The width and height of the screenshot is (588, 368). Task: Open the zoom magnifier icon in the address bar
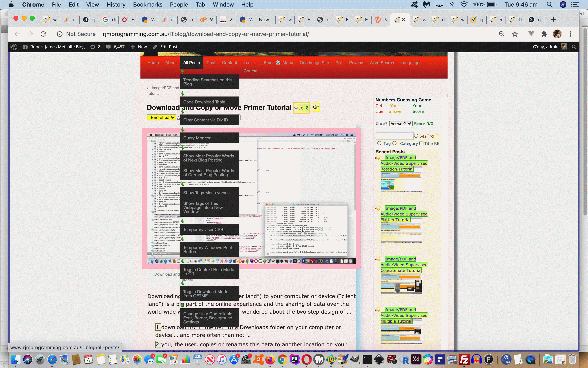(501, 34)
